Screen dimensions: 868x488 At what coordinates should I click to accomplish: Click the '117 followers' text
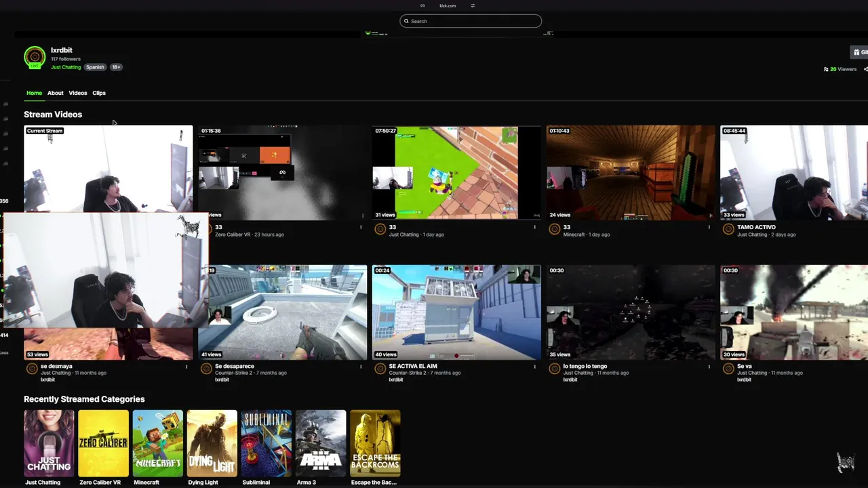[66, 59]
